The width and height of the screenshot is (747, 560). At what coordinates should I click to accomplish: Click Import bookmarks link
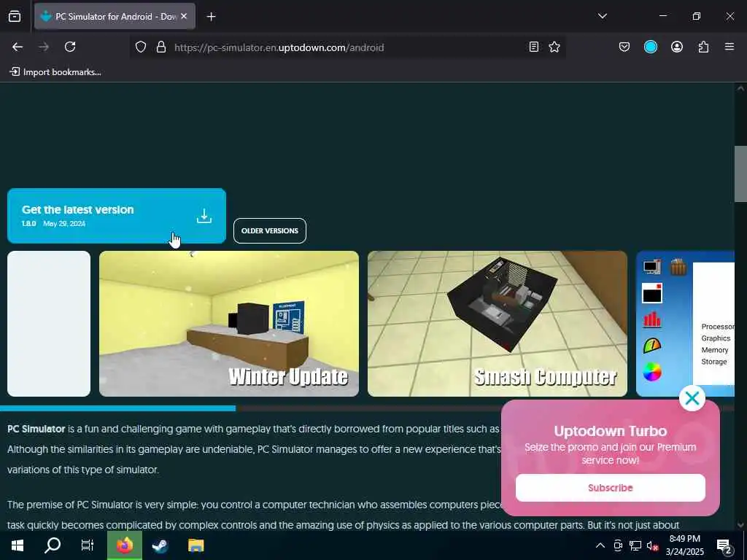click(x=55, y=72)
